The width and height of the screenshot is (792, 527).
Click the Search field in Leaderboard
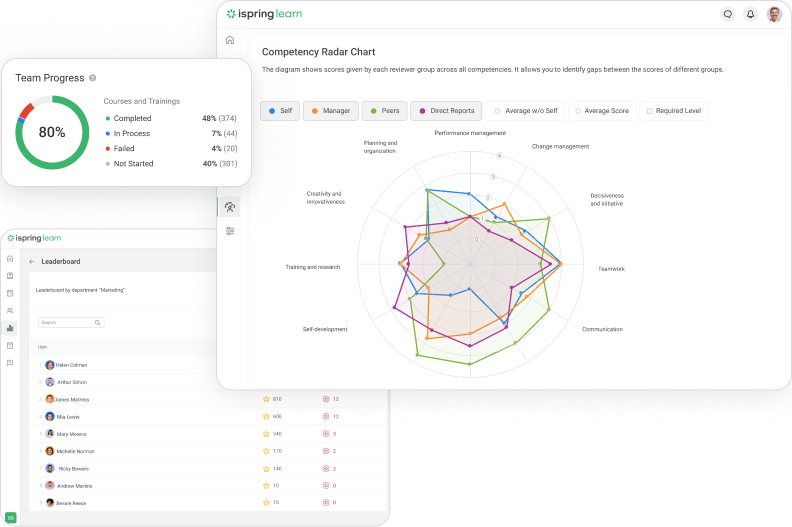pyautogui.click(x=71, y=322)
